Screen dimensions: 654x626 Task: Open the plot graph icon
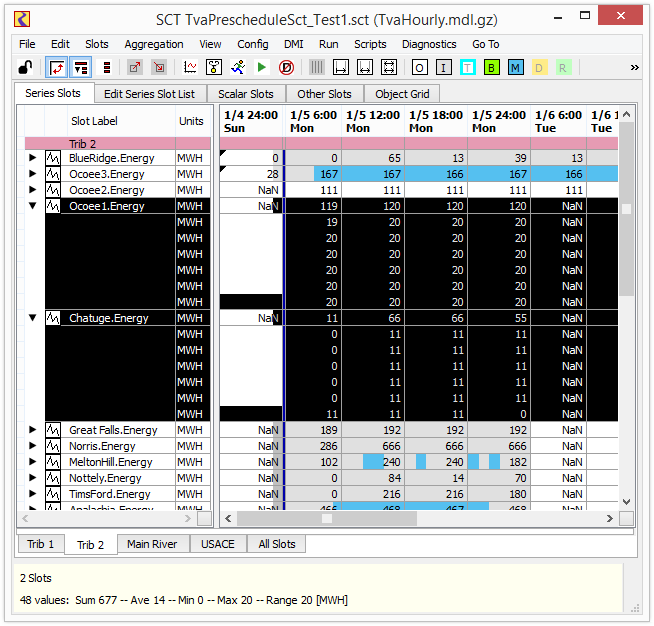tap(190, 67)
